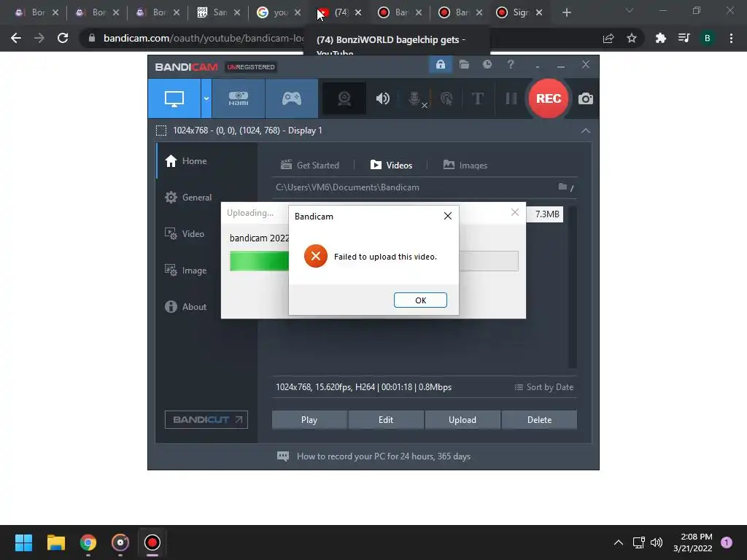This screenshot has height=560, width=747.
Task: Click the C:\Users\VM6\Documents\Bandicam path
Action: (347, 187)
